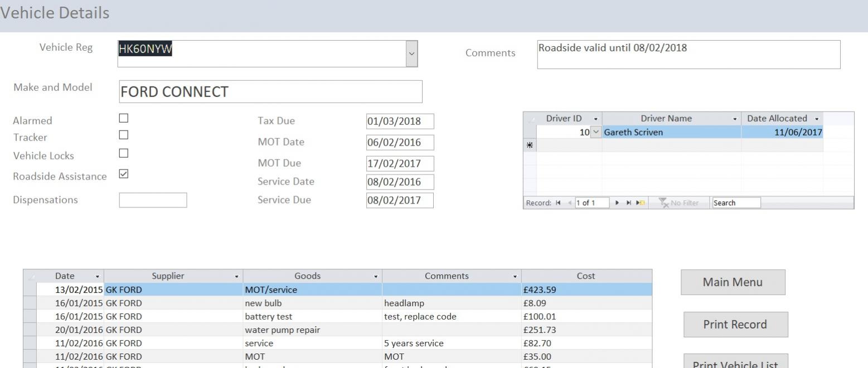Go to first record in driver navigator

559,203
